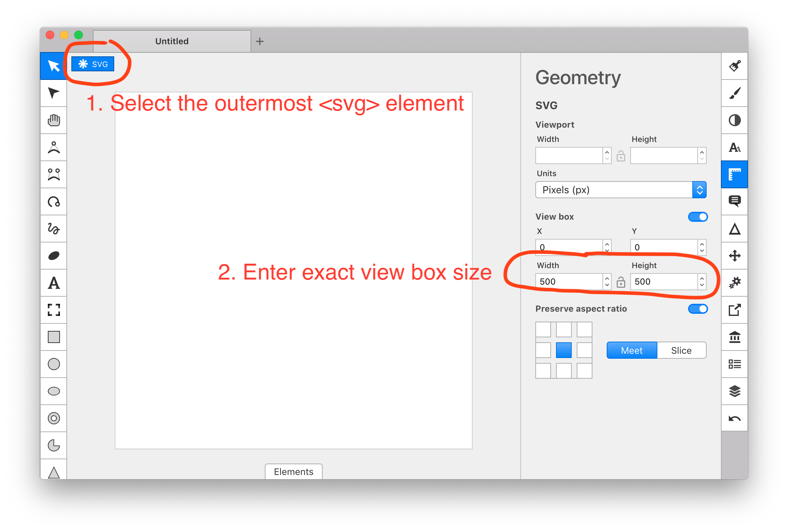Select the Text tool

[54, 283]
